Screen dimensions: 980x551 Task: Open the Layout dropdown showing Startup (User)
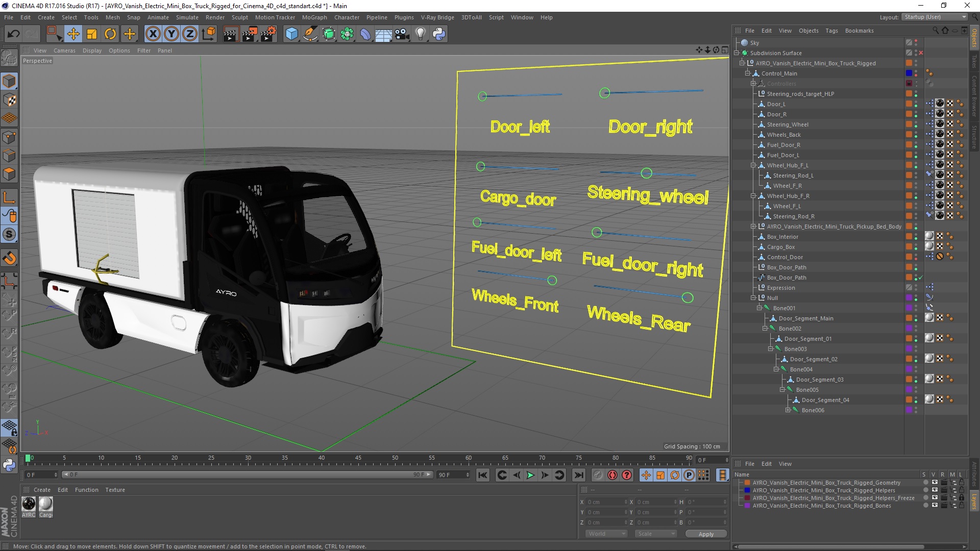(935, 17)
